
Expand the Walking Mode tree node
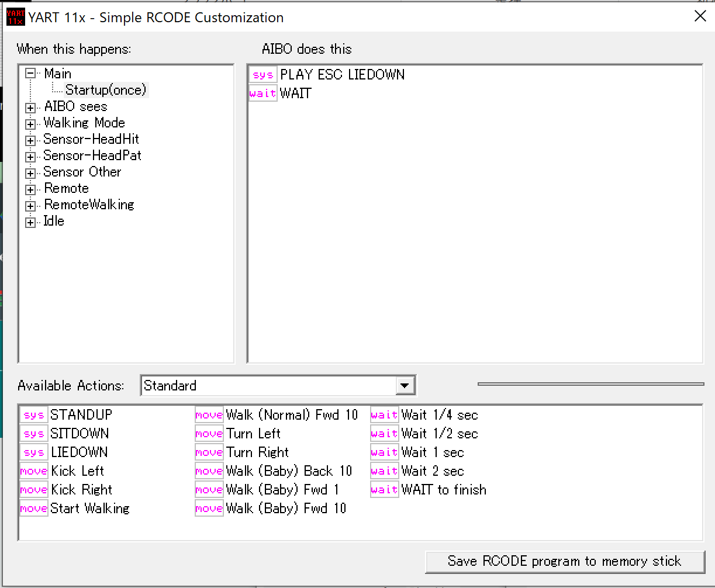[31, 124]
